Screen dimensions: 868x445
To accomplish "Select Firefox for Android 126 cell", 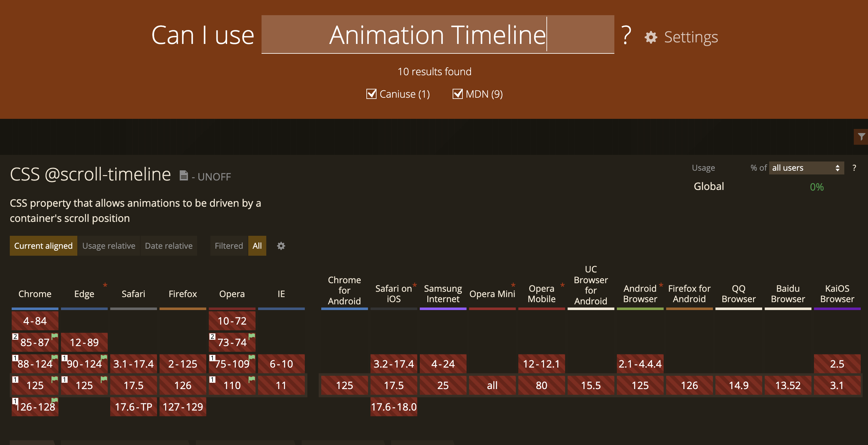I will pos(690,385).
